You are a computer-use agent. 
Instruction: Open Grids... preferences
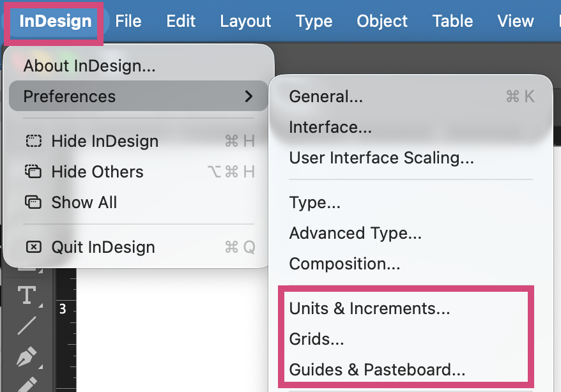411,339
